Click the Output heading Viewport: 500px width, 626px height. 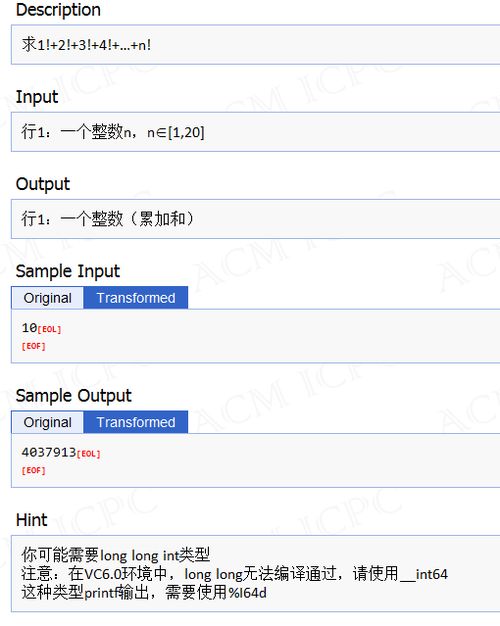pyautogui.click(x=43, y=184)
